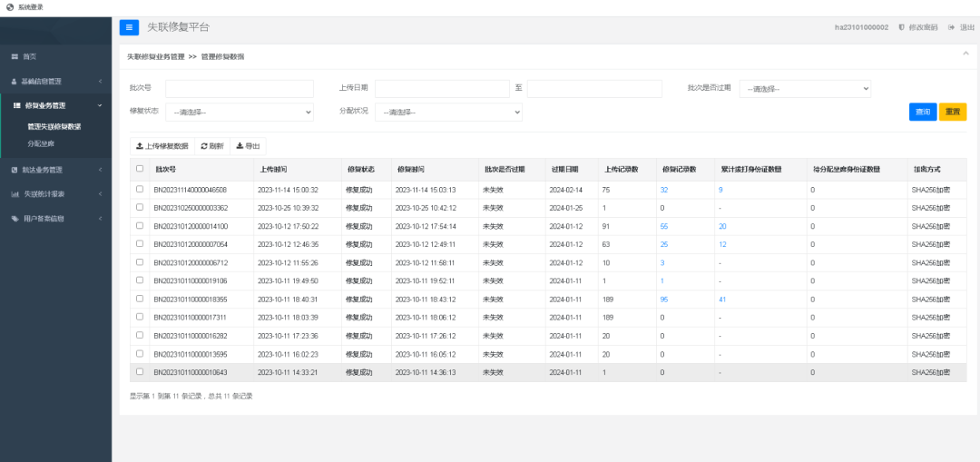Open repaired count link 95
Image resolution: width=980 pixels, height=462 pixels.
click(663, 300)
